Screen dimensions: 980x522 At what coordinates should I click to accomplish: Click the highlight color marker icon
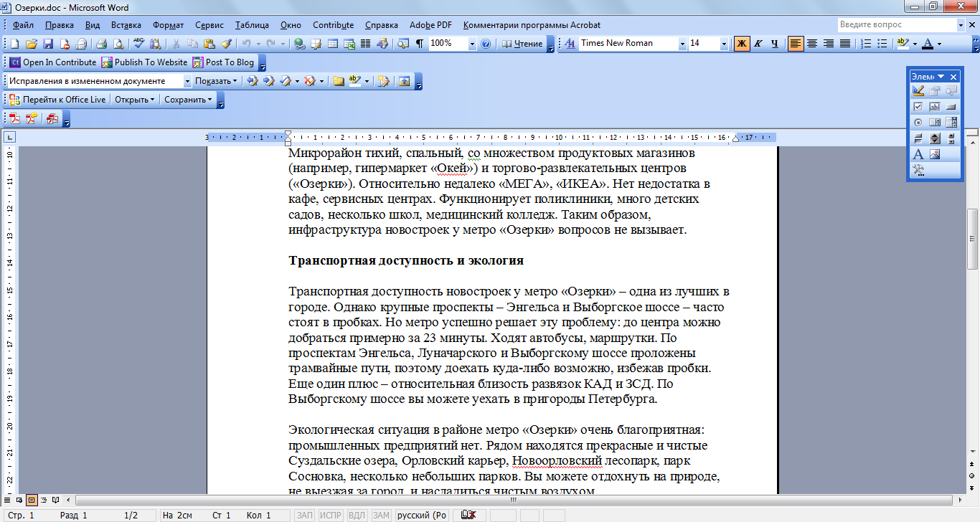(x=903, y=44)
